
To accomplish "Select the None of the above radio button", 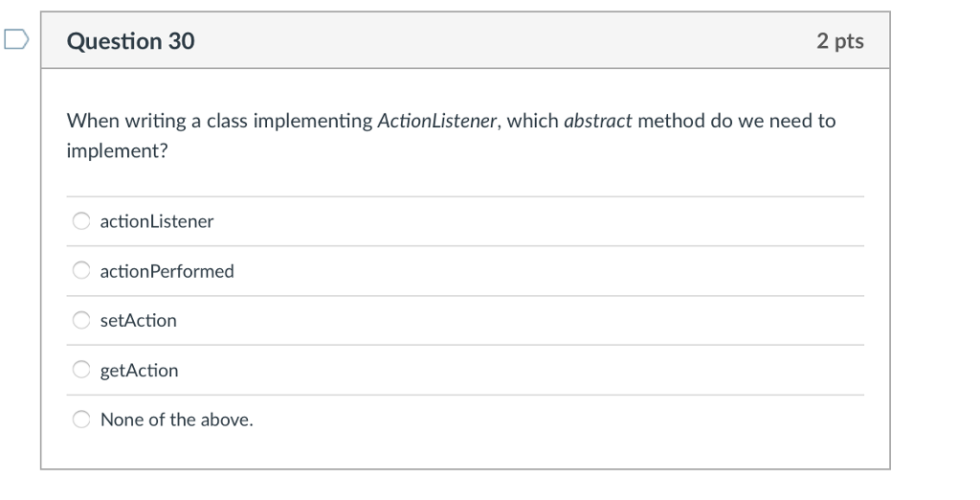I will point(81,420).
